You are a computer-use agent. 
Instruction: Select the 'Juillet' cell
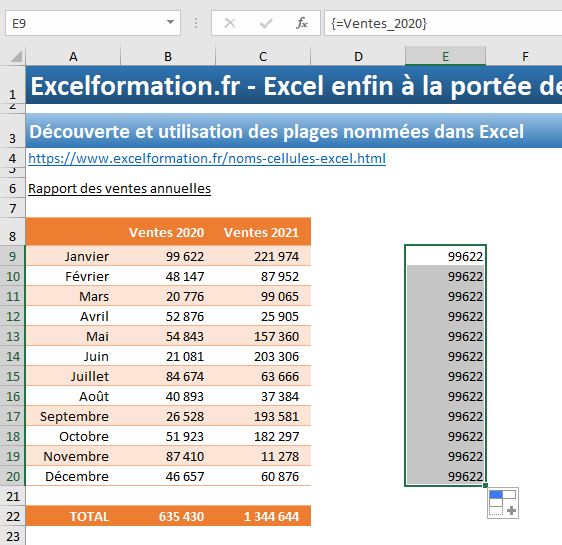click(73, 376)
